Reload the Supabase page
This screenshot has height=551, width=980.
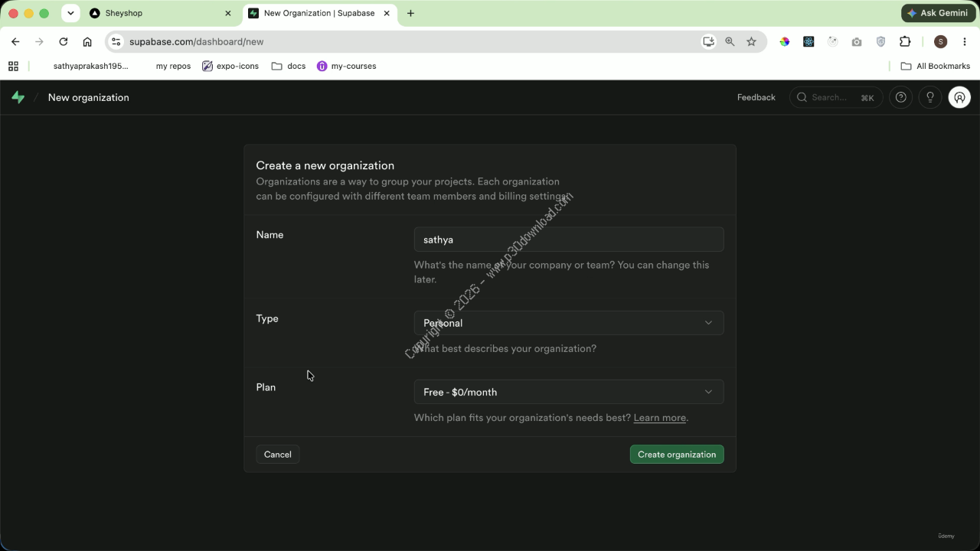[x=64, y=42]
